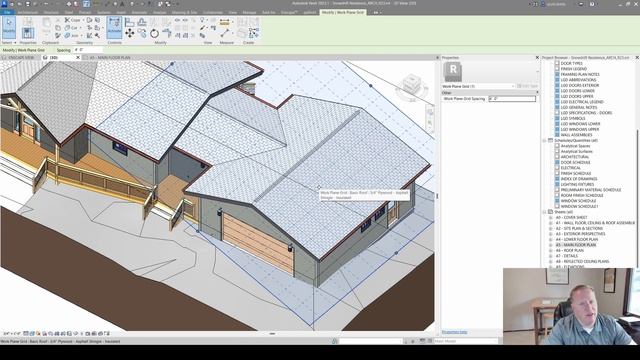Open the LGD GENERAL NOTES legend

pyautogui.click(x=579, y=107)
